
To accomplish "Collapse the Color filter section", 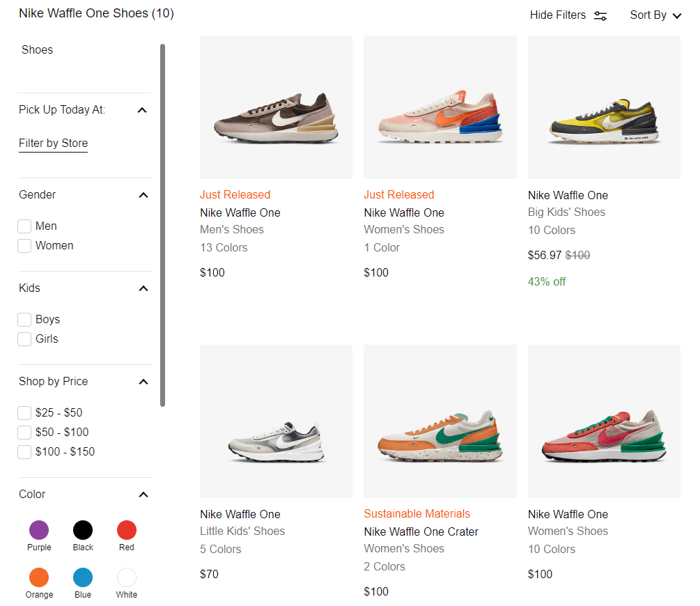I will [143, 495].
